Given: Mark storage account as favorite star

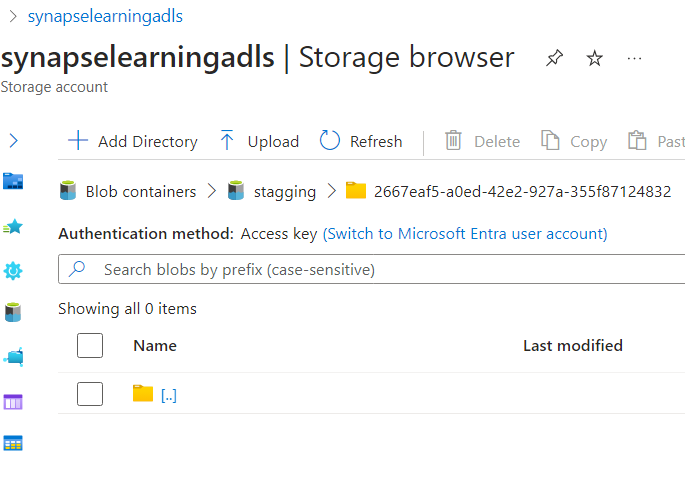Looking at the screenshot, I should tap(594, 59).
